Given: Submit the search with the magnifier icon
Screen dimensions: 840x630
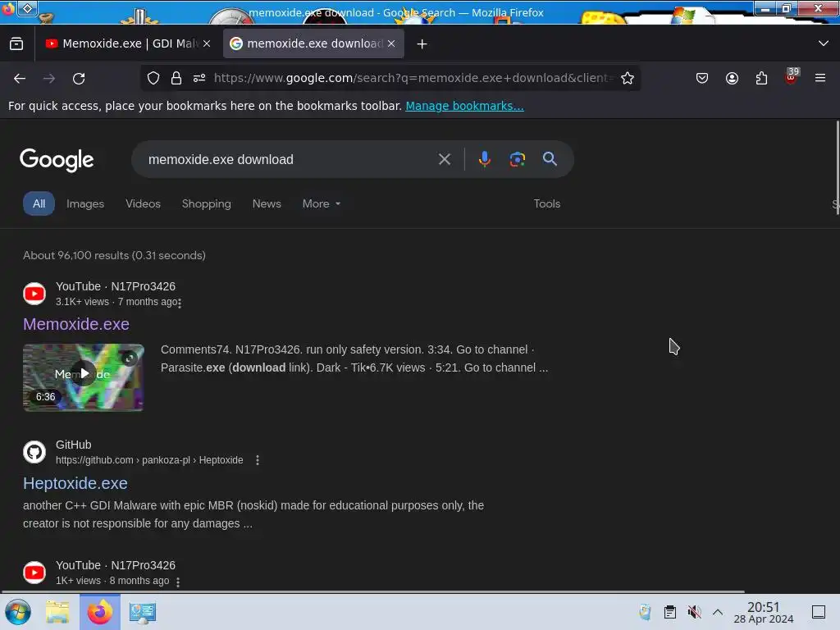Looking at the screenshot, I should (550, 159).
